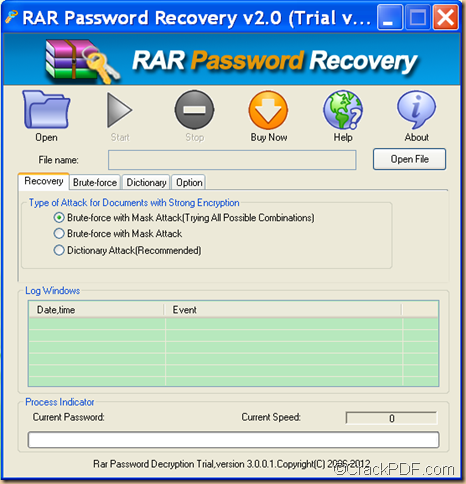The width and height of the screenshot is (466, 484).
Task: Switch to the Recovery tab
Action: coord(44,181)
